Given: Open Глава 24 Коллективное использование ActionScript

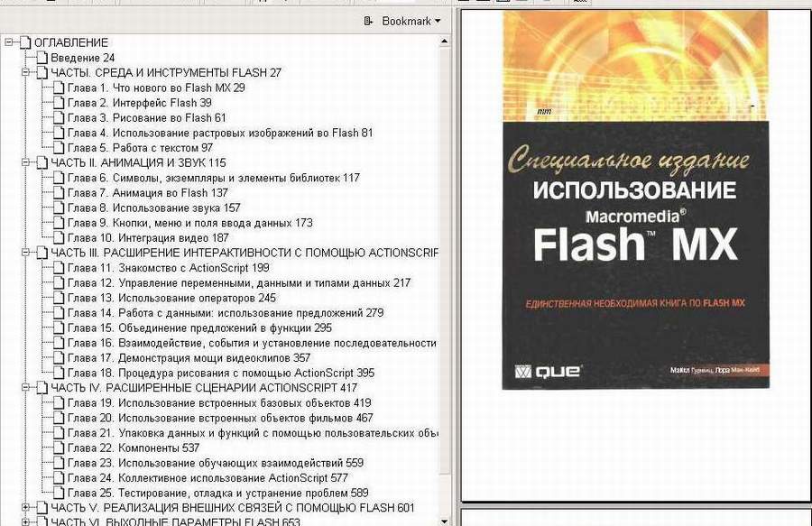Looking at the screenshot, I should (x=208, y=478).
